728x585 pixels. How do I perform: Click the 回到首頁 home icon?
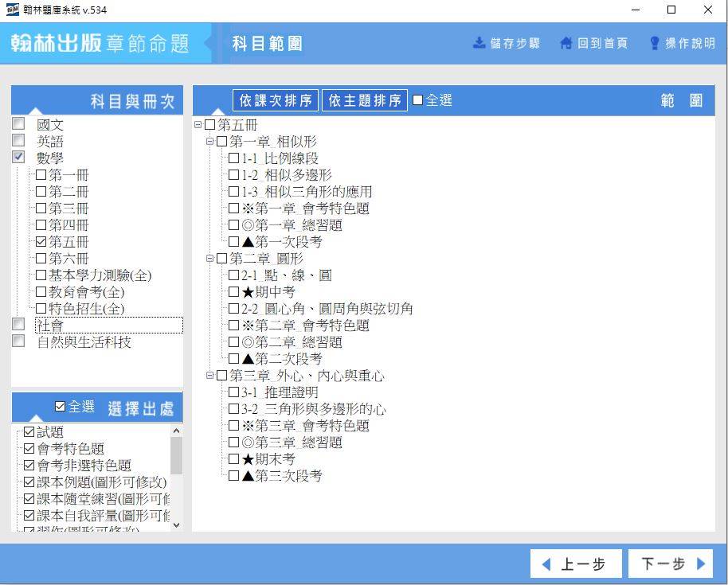[566, 43]
